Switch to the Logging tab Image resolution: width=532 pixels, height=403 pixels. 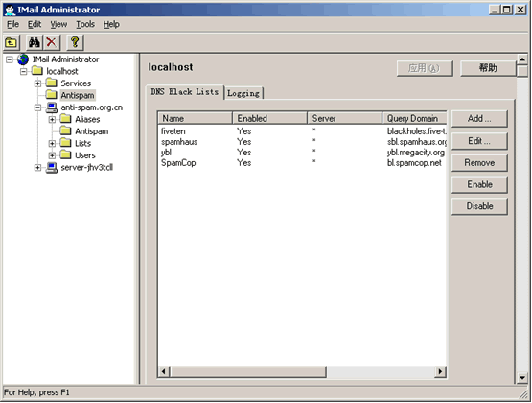(x=243, y=93)
